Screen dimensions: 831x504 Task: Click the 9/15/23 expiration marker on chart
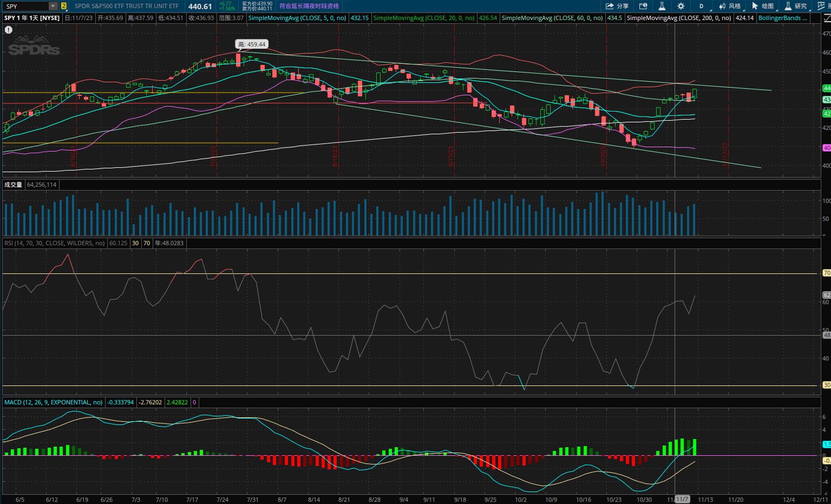tap(450, 157)
